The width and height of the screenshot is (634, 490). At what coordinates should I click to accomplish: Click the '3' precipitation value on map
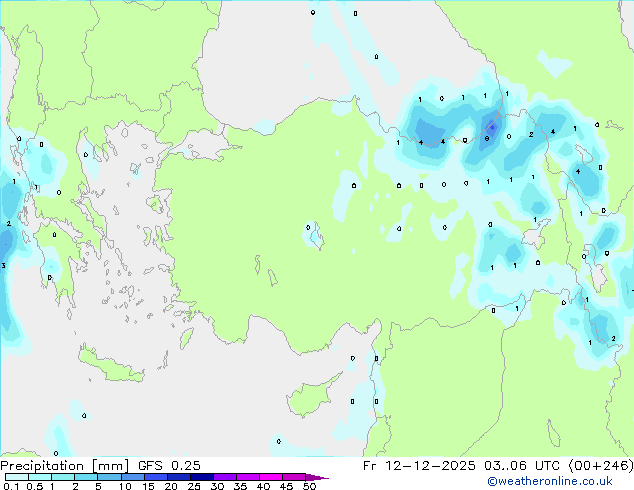pyautogui.click(x=3, y=266)
